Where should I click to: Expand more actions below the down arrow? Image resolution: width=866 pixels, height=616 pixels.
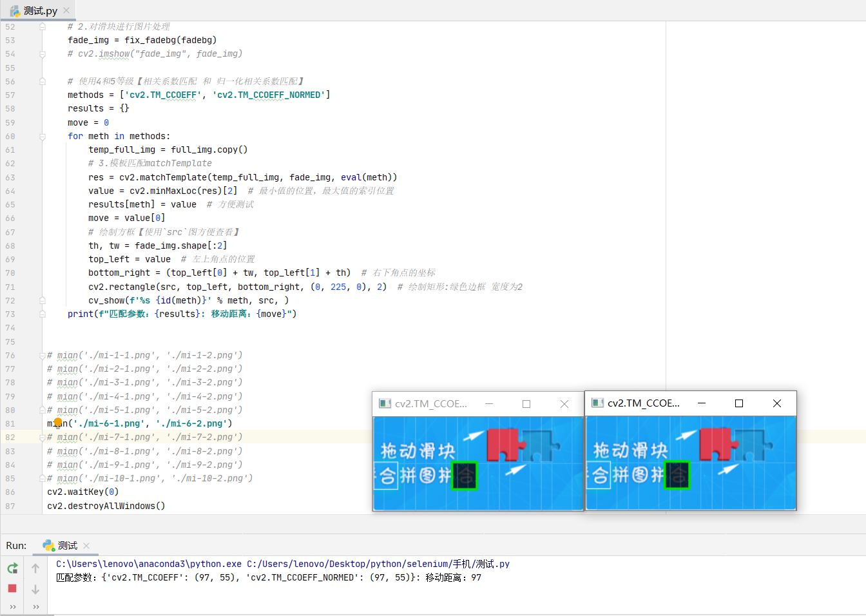[35, 606]
